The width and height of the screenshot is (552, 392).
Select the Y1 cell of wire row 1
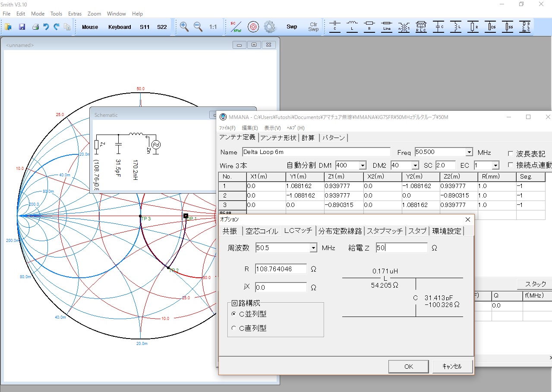(x=304, y=186)
